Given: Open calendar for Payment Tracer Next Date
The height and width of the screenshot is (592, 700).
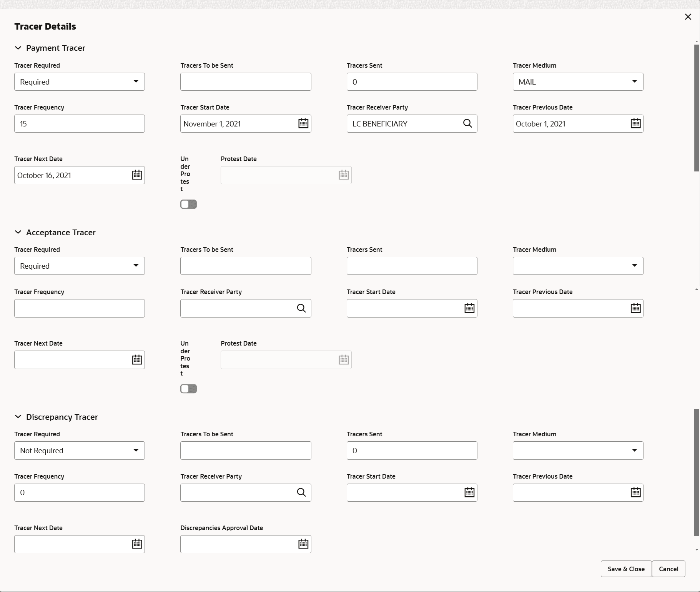Looking at the screenshot, I should (137, 175).
